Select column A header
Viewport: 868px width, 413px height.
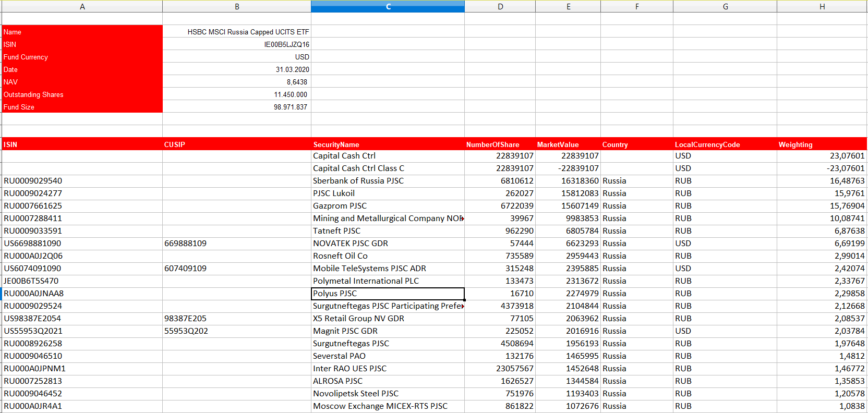click(82, 7)
